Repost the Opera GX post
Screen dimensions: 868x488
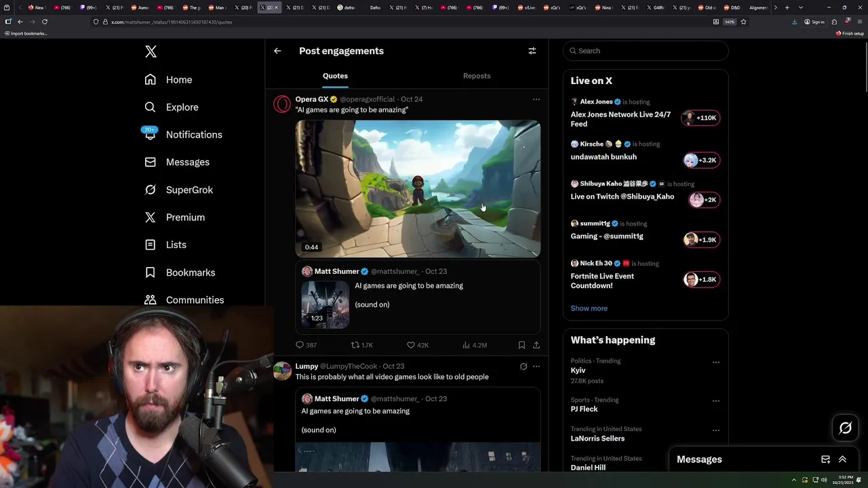[361, 345]
